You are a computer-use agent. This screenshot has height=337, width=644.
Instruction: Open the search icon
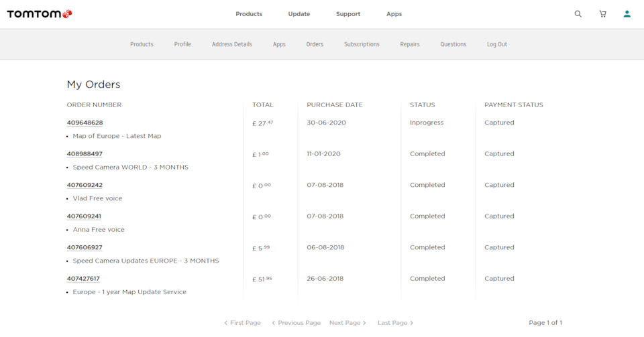coord(578,14)
